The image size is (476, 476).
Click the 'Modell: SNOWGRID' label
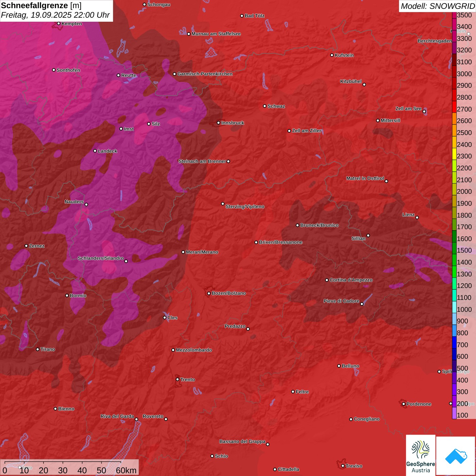coord(438,6)
